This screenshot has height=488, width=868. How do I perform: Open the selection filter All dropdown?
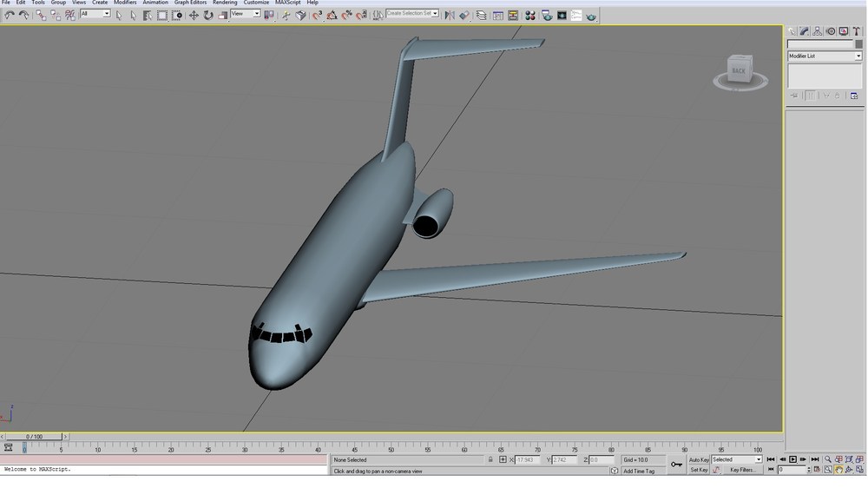(x=95, y=14)
